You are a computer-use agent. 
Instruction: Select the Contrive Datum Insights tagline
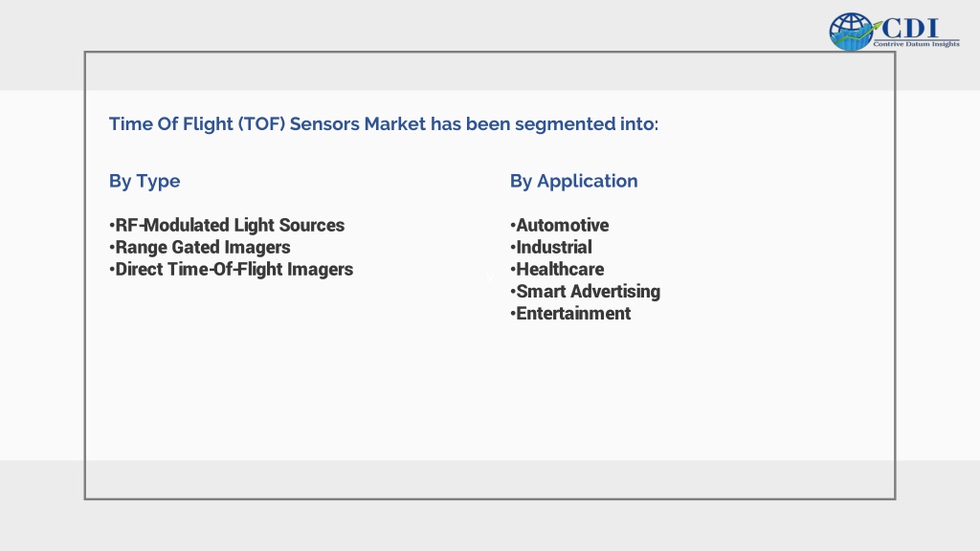tap(916, 44)
